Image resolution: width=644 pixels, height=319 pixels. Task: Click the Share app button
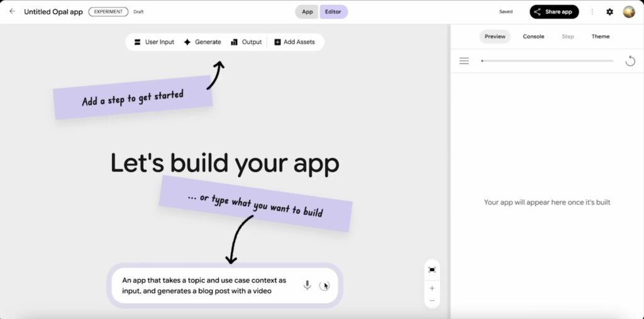pyautogui.click(x=554, y=12)
